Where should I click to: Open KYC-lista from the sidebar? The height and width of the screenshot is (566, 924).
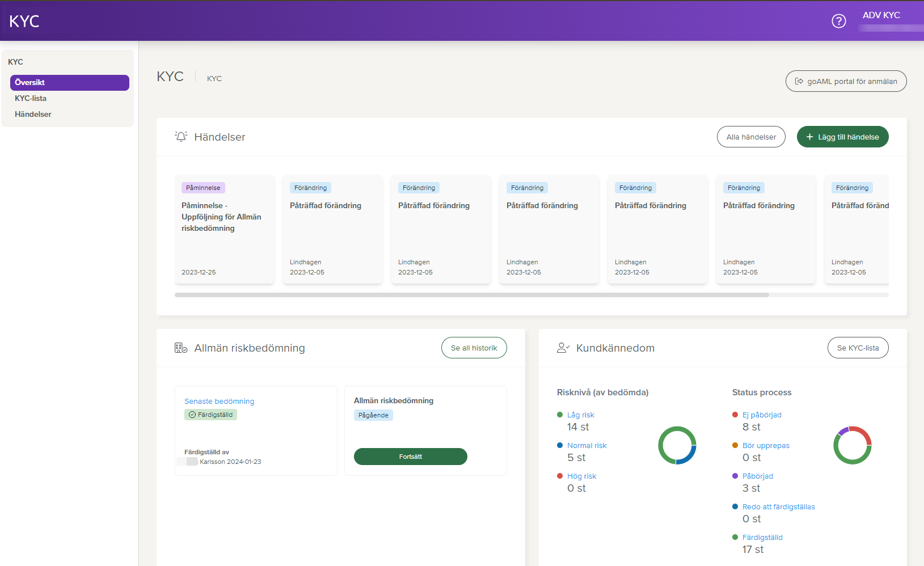(31, 98)
